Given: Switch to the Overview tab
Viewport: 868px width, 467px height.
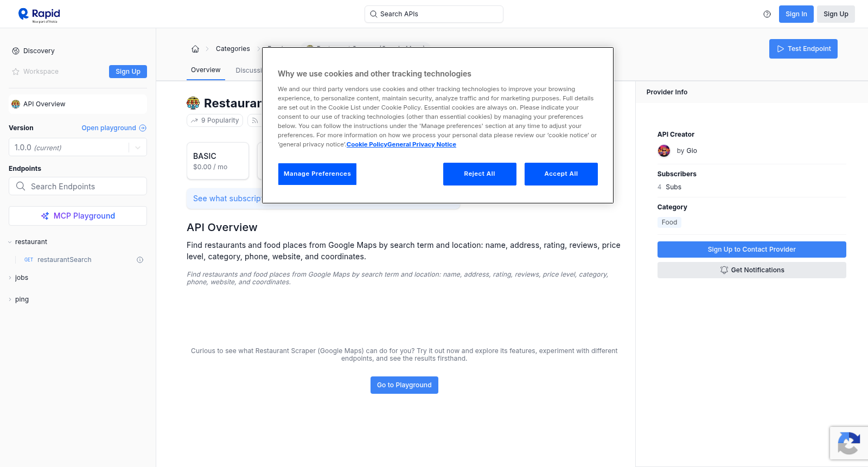Looking at the screenshot, I should point(206,70).
